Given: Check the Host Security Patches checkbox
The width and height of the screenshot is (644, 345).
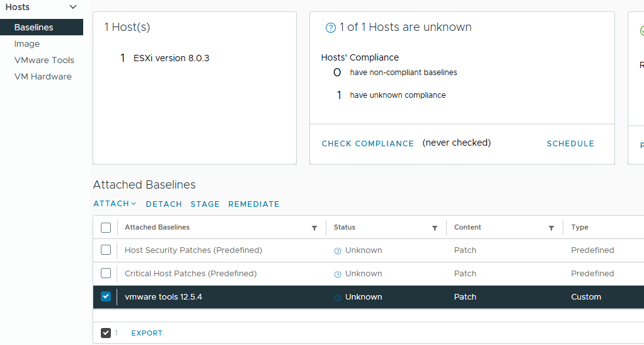Looking at the screenshot, I should (x=106, y=250).
